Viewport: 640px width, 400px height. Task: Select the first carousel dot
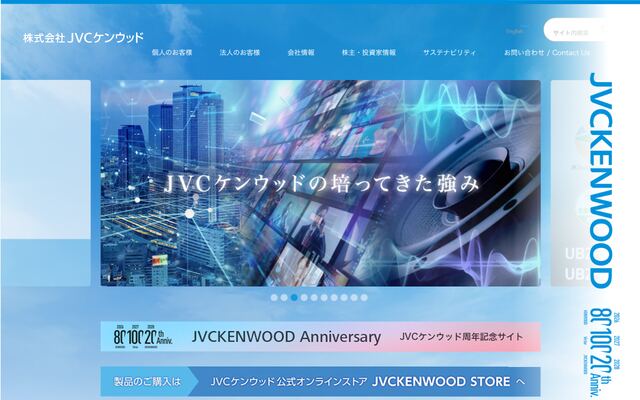pyautogui.click(x=274, y=298)
